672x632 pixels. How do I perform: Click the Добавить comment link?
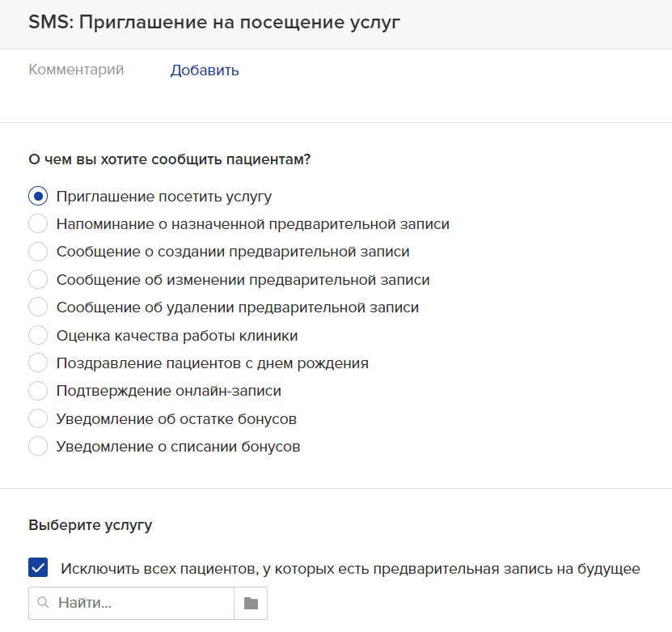pos(205,70)
